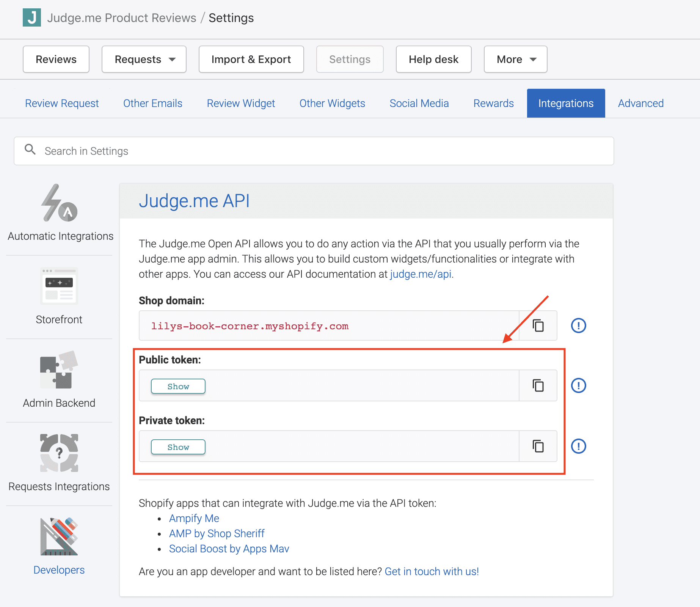Viewport: 700px width, 607px height.
Task: Expand the Requests dropdown menu
Action: click(144, 60)
